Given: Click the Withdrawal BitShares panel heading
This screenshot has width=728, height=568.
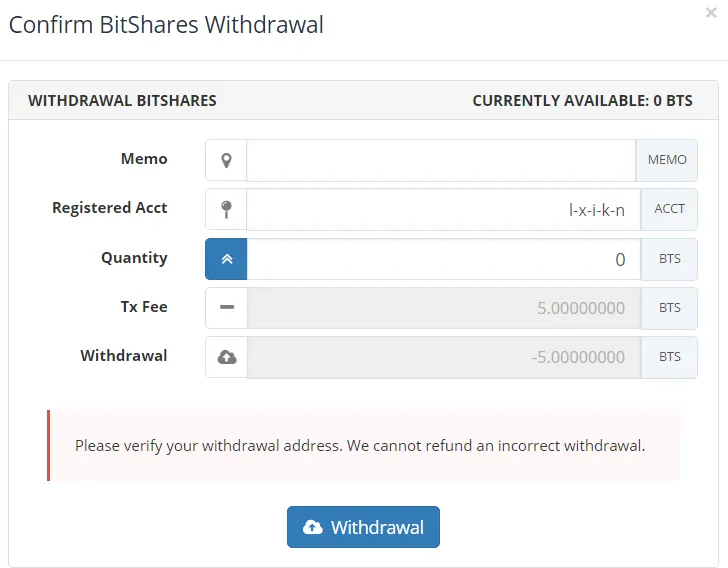Looking at the screenshot, I should pyautogui.click(x=122, y=101).
